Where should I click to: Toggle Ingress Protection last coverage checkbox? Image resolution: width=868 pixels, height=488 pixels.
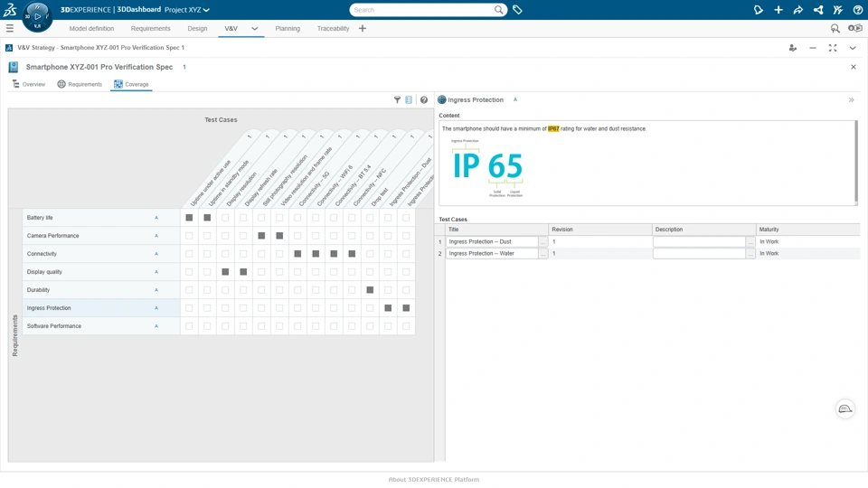[x=406, y=308]
